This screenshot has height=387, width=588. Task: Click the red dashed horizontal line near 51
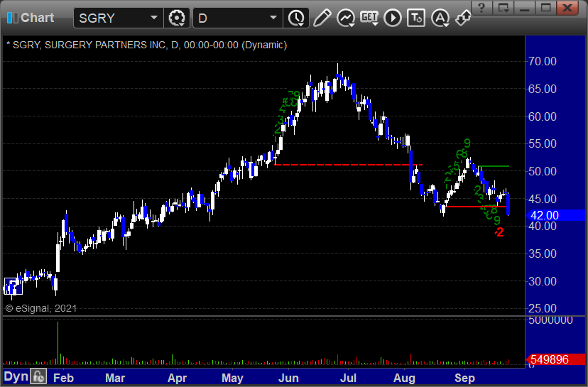coord(349,165)
